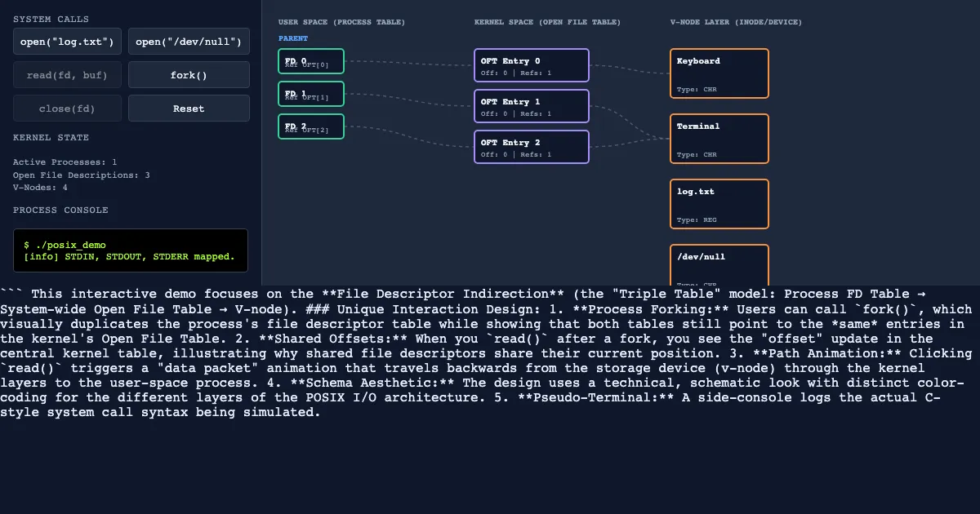
Task: Click Off: 0 | Refs: 1 in OFT Entry 0
Action: click(516, 73)
